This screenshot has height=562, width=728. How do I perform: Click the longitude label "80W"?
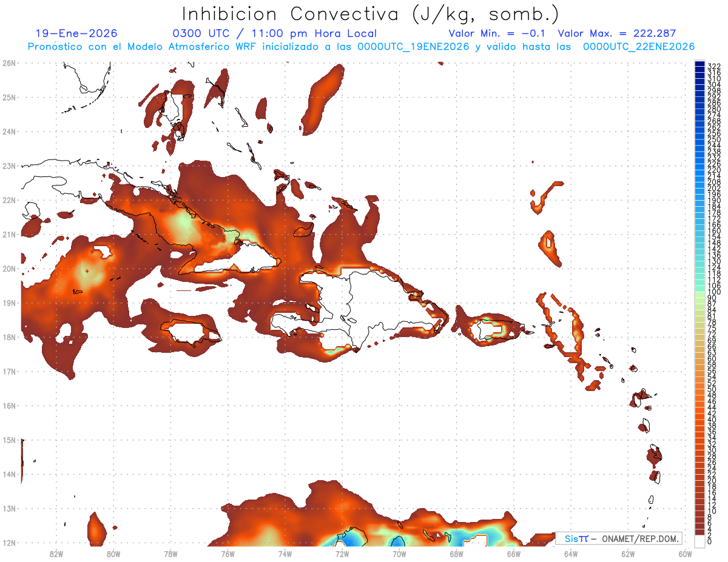[x=113, y=554]
